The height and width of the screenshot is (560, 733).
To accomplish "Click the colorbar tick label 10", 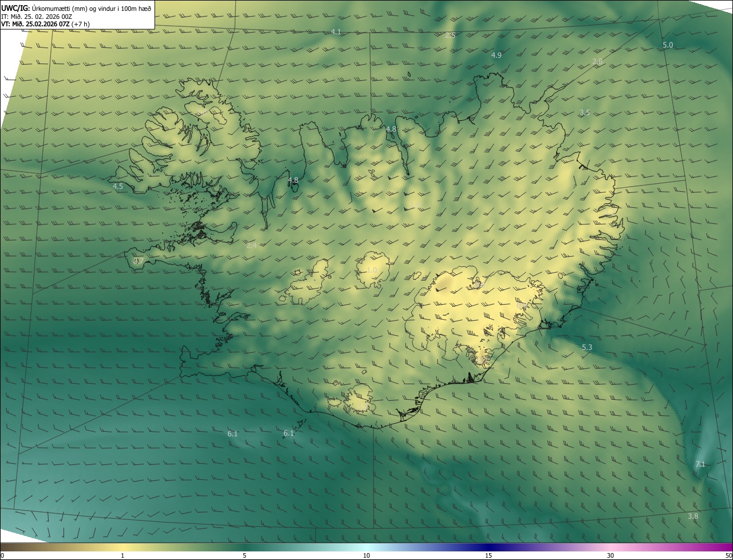I will click(366, 555).
